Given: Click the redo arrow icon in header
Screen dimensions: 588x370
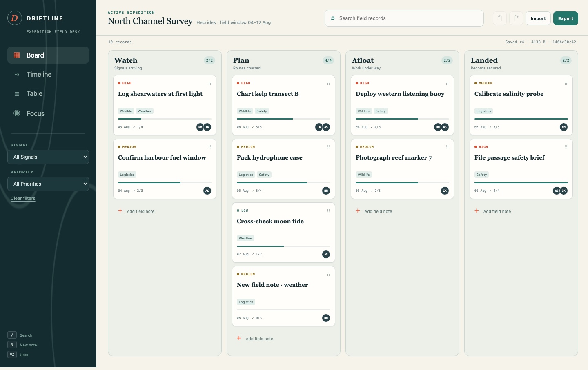Looking at the screenshot, I should point(516,18).
